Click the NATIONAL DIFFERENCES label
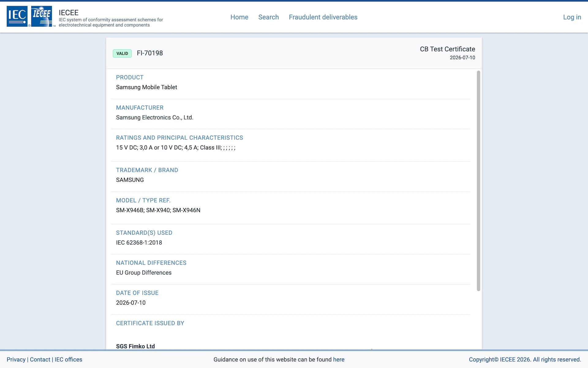The image size is (588, 368). pyautogui.click(x=151, y=263)
